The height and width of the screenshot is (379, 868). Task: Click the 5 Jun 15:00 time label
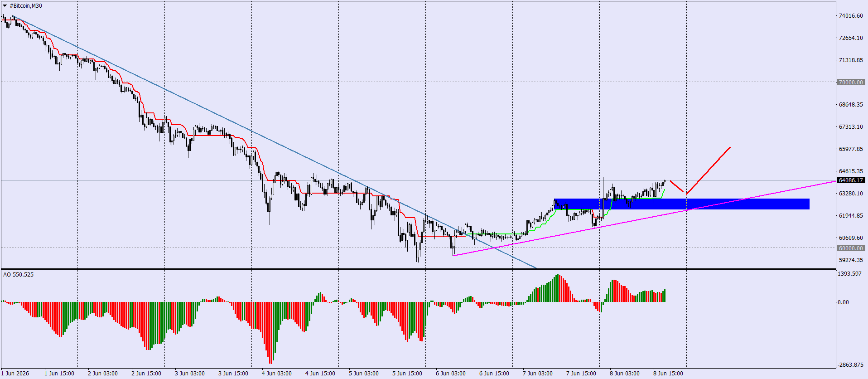click(407, 374)
